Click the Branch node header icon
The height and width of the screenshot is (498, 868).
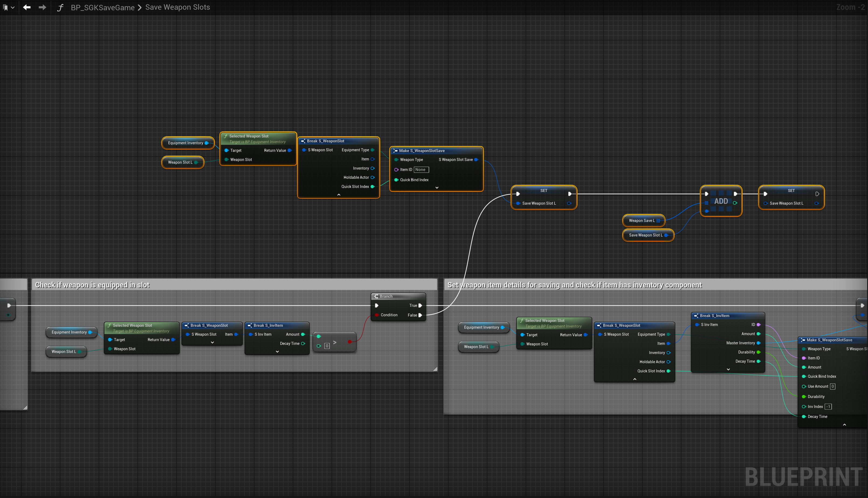point(376,296)
